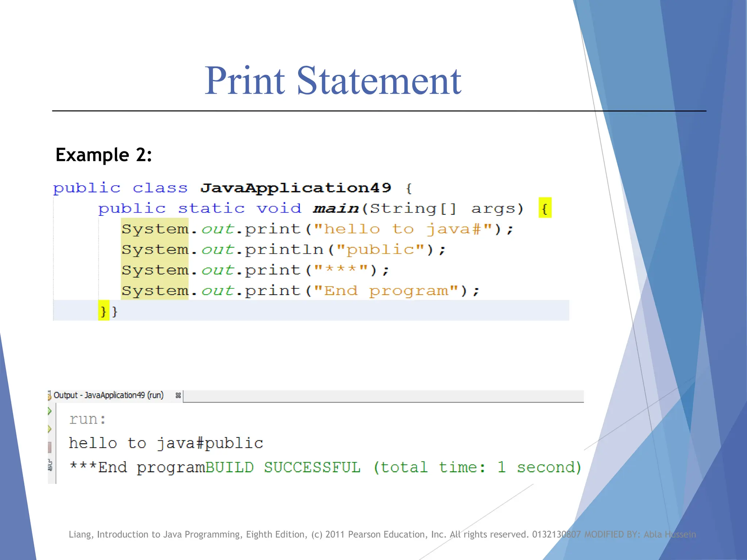Click the 'public class' keywords in code
Viewport: 747px width, 560px height.
click(x=120, y=188)
